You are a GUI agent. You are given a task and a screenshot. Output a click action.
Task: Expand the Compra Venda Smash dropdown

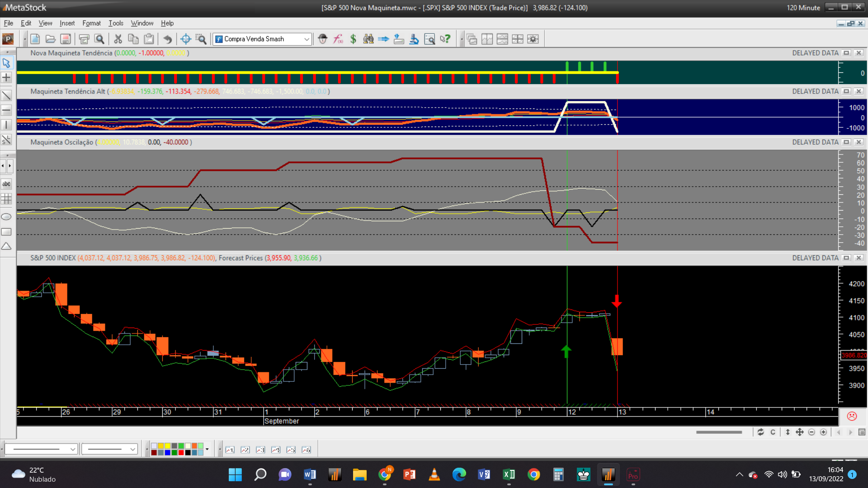[x=307, y=39]
